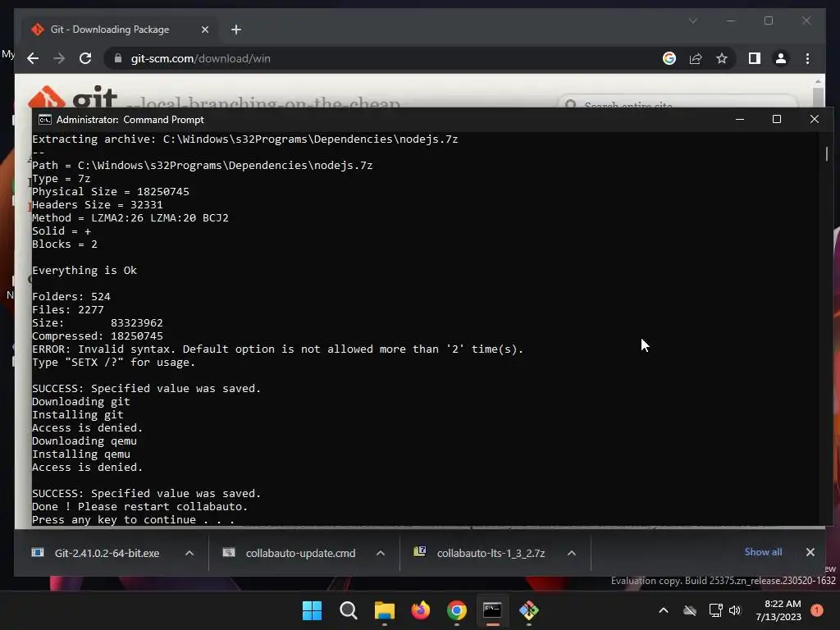
Task: Click the OneDrive cloud tray icon
Action: 690,610
